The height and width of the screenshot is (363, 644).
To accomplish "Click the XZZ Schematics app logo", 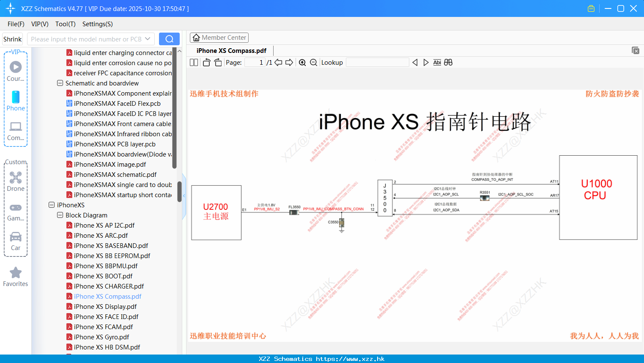I will [x=10, y=8].
